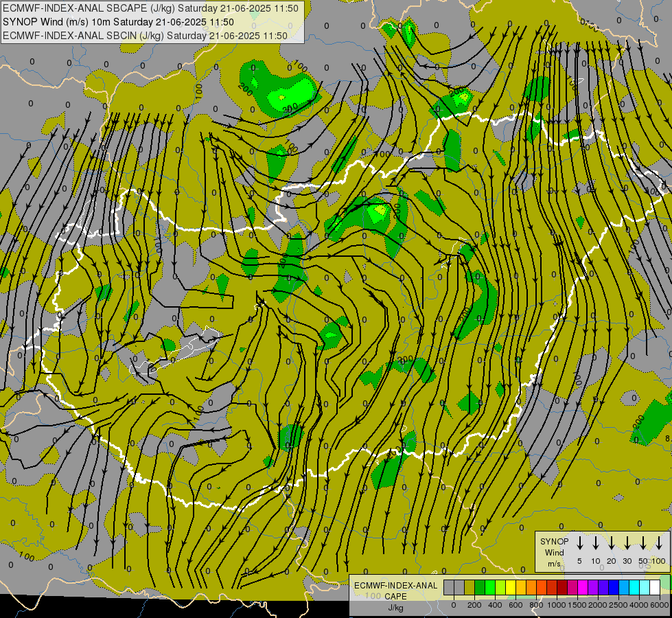Pick the white swatch ending the CAPE scale
Screen dimensions: 672x618
tap(655, 587)
